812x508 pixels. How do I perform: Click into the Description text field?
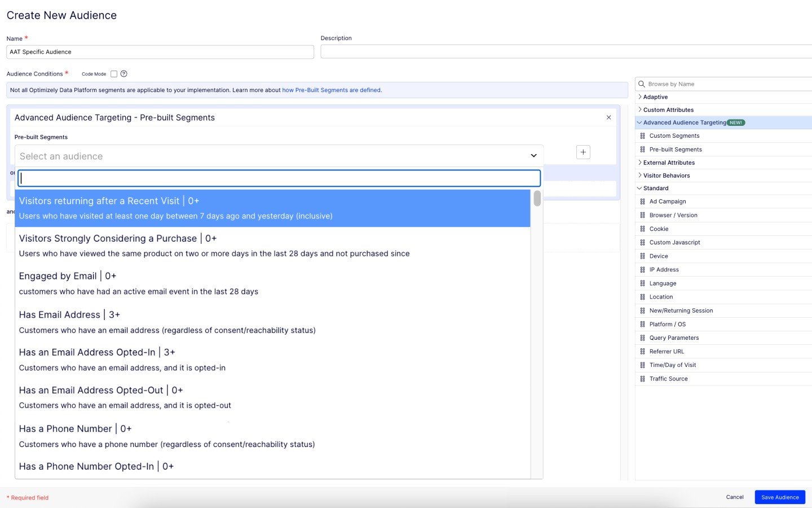click(564, 52)
